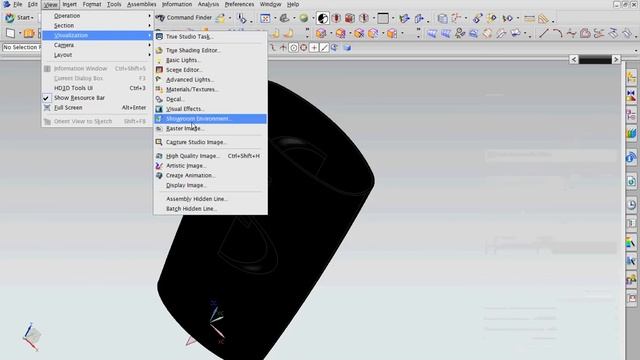The width and height of the screenshot is (640, 360).
Task: Select Visual Effects entry
Action: click(x=210, y=109)
